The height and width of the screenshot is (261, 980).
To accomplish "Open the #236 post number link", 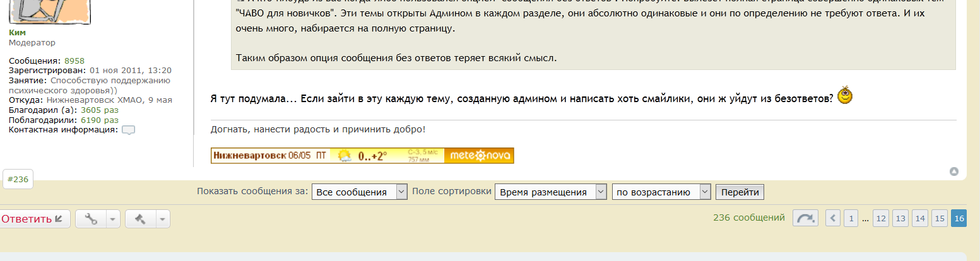I will pos(18,180).
